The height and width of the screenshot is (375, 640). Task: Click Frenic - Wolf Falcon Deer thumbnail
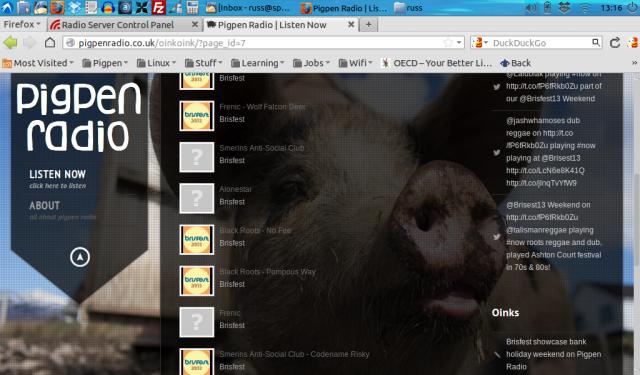pos(197,116)
